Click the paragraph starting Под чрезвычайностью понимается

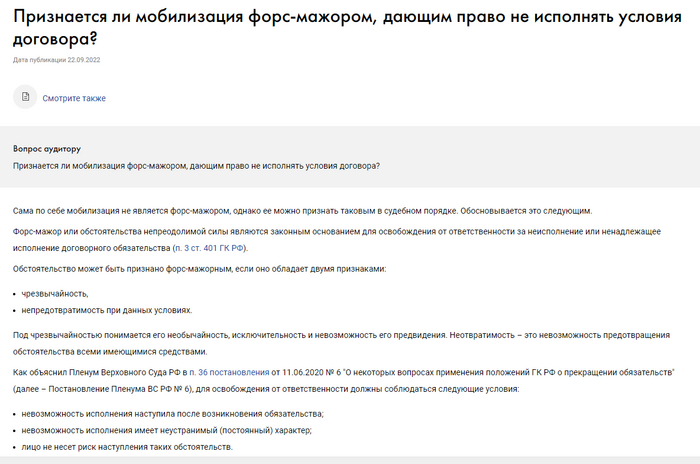pos(342,343)
